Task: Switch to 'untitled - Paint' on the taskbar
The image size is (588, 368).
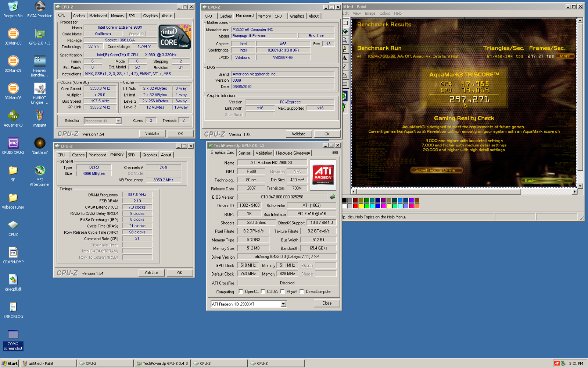Action: (x=49, y=363)
